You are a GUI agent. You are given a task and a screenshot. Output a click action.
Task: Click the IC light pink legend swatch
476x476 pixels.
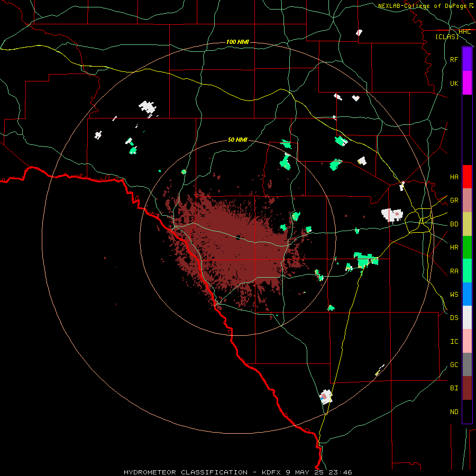coord(467,341)
